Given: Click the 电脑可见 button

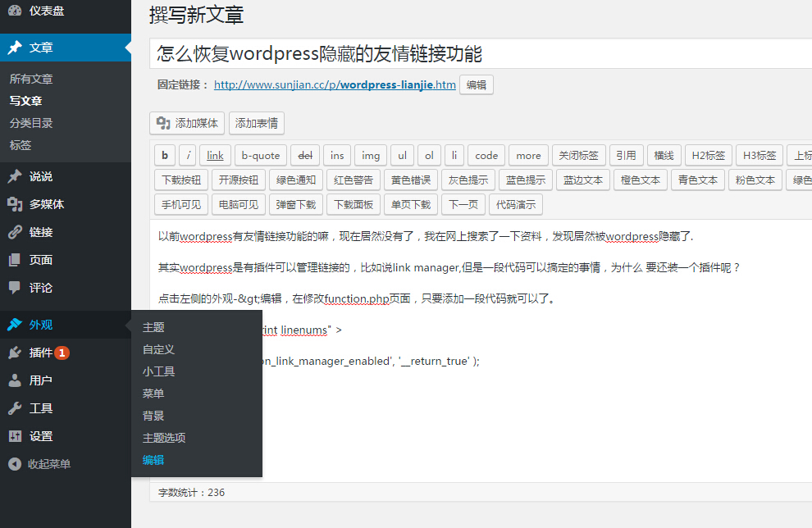Looking at the screenshot, I should coord(239,204).
